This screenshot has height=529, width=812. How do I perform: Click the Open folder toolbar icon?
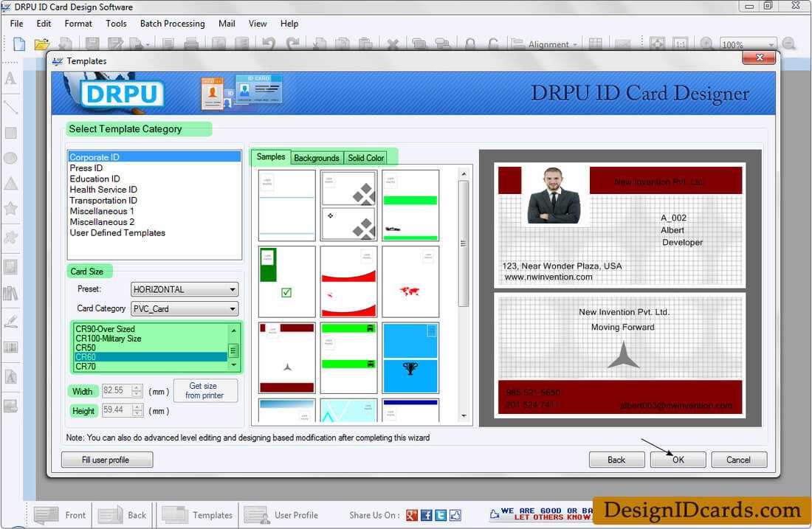coord(41,44)
